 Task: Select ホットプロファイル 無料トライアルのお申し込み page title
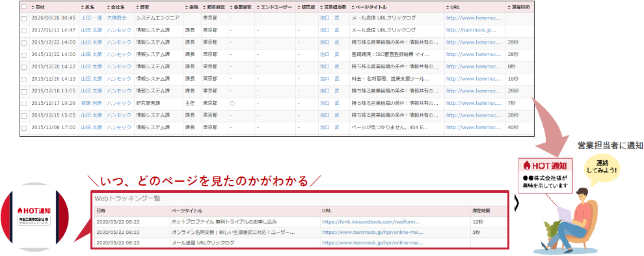(x=224, y=221)
